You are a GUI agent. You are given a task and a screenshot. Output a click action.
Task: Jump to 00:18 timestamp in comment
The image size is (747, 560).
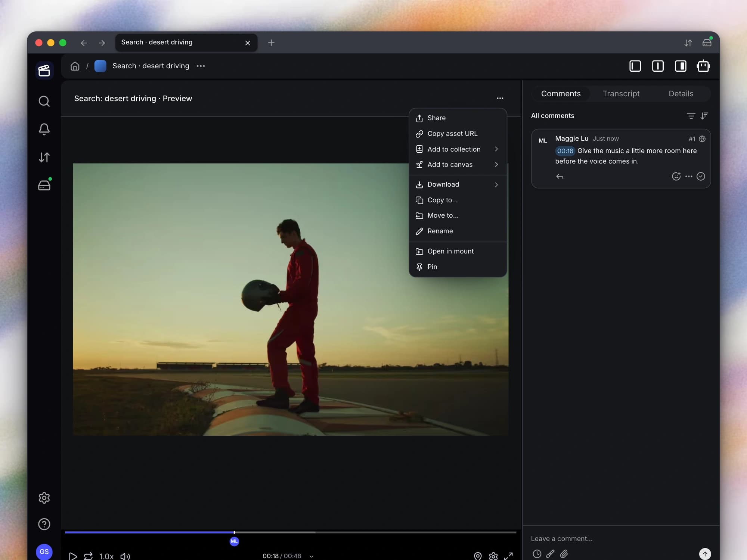point(565,151)
